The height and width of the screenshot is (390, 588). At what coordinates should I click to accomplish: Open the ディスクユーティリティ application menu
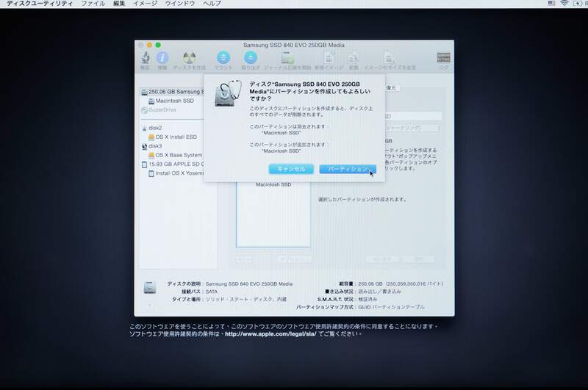click(x=40, y=4)
